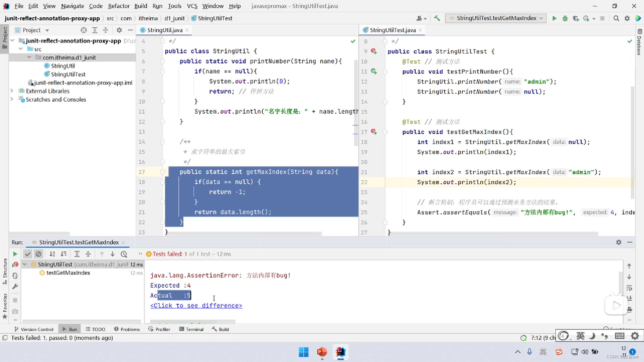
Task: Run StringUtilTest.testGetMaxIndex with green play icon
Action: coord(554,18)
